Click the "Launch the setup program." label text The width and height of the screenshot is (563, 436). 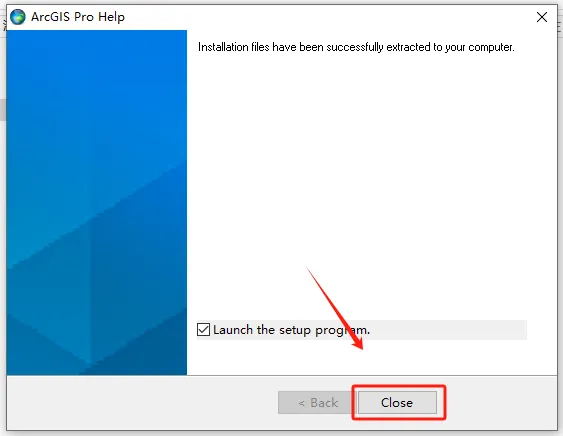[291, 330]
